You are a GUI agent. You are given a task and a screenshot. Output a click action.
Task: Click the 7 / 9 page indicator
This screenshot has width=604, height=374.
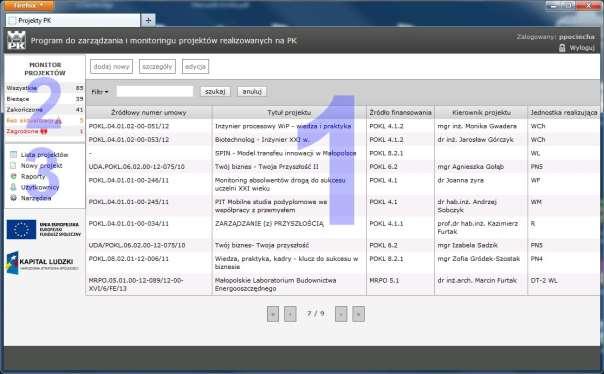pos(315,314)
